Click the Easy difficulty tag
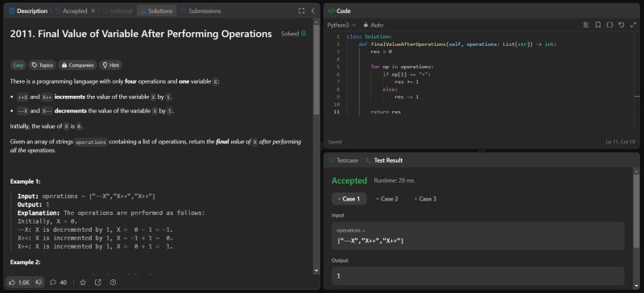The image size is (644, 293). [x=18, y=65]
